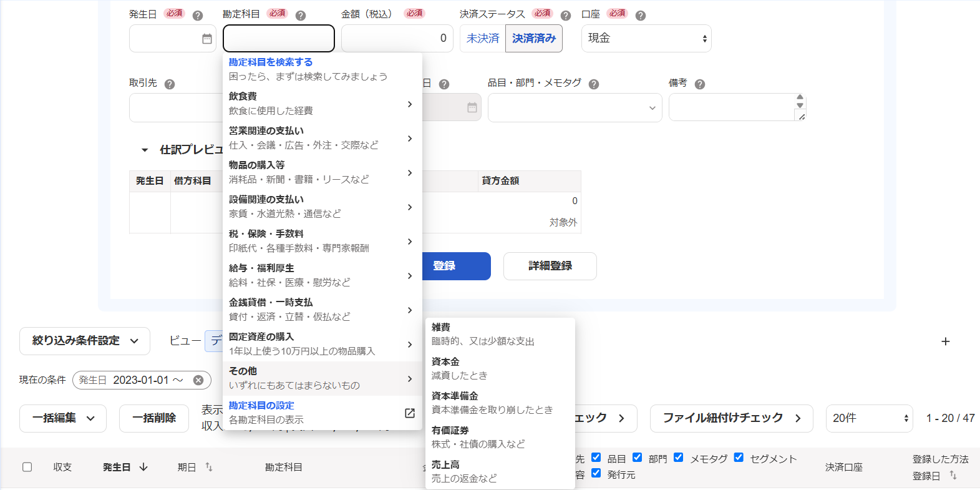Expand the 飲食費 submenu chevron
Image resolution: width=980 pixels, height=490 pixels.
[x=410, y=104]
